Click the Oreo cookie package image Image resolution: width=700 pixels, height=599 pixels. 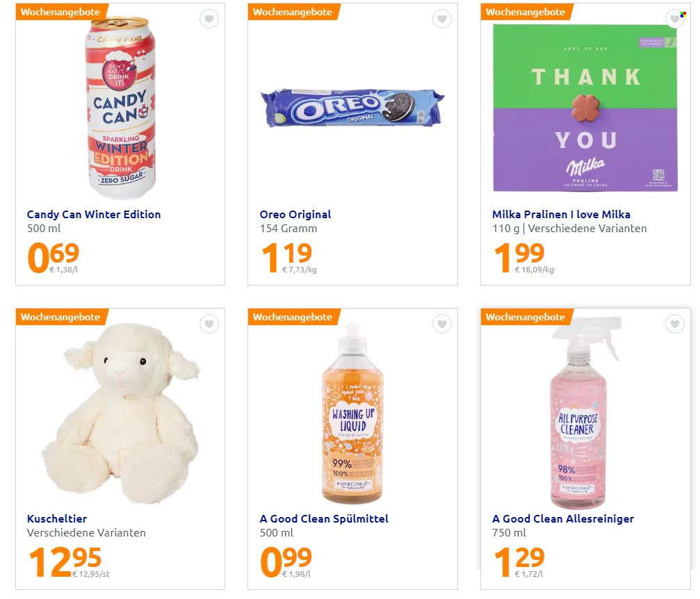click(x=352, y=108)
